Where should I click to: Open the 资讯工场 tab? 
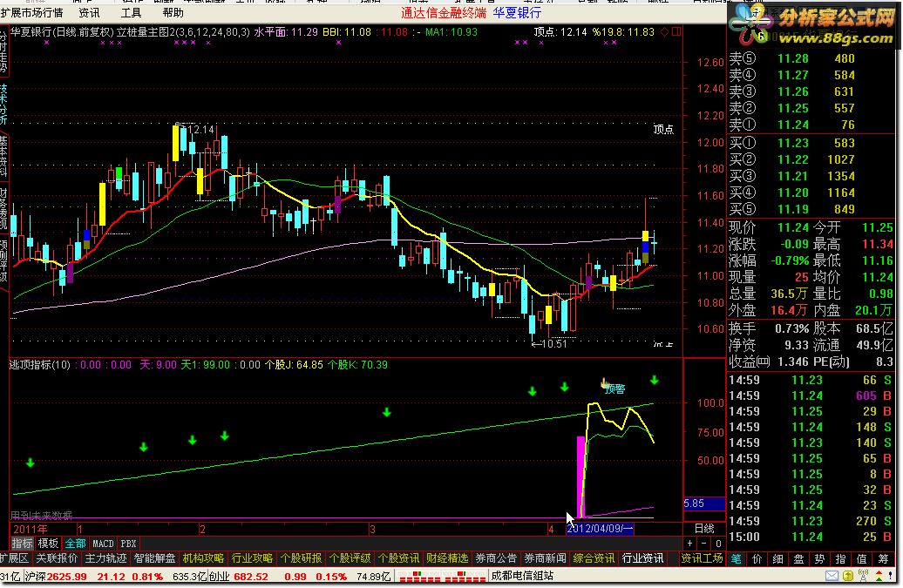pos(702,558)
